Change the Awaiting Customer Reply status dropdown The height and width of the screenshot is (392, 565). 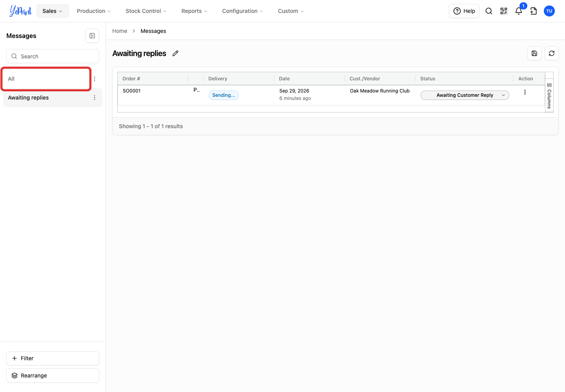pos(465,95)
